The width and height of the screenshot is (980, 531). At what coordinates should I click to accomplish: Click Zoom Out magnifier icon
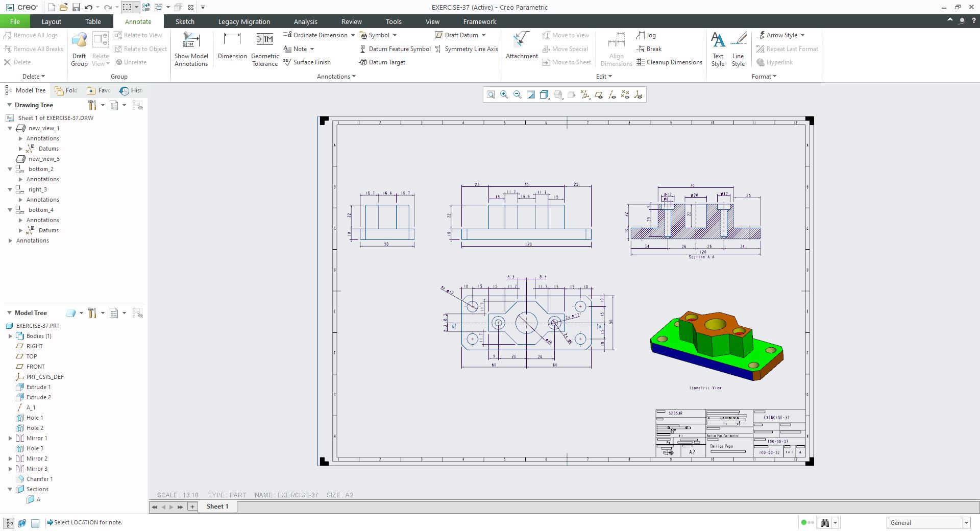518,94
